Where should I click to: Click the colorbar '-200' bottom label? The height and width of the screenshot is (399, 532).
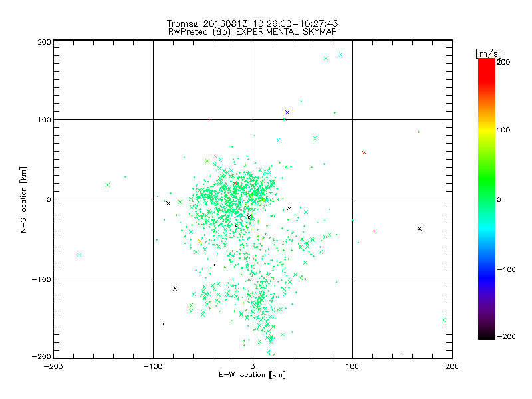point(506,336)
